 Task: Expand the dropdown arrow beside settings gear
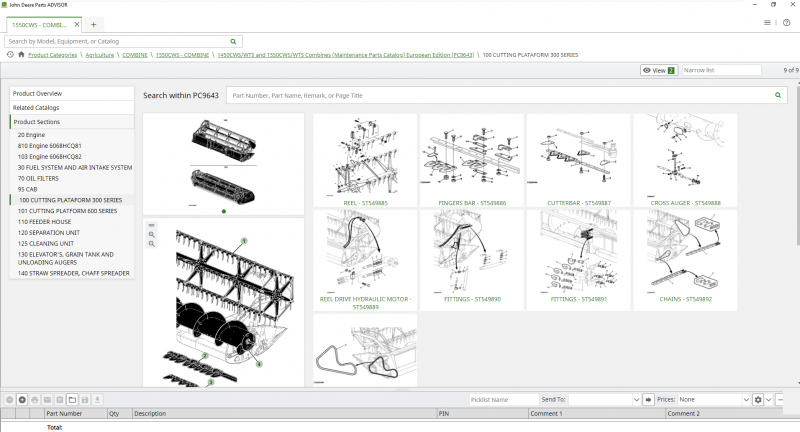coord(768,399)
